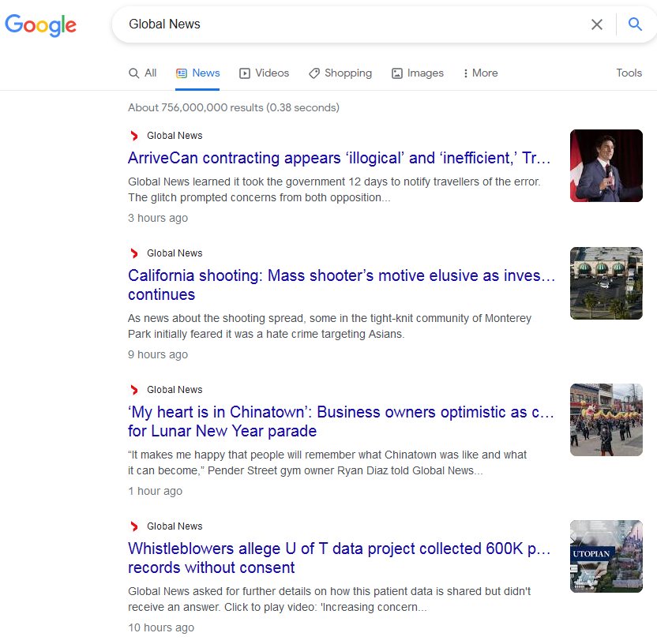657x644 pixels.
Task: Open the Videos tab
Action: pyautogui.click(x=264, y=73)
